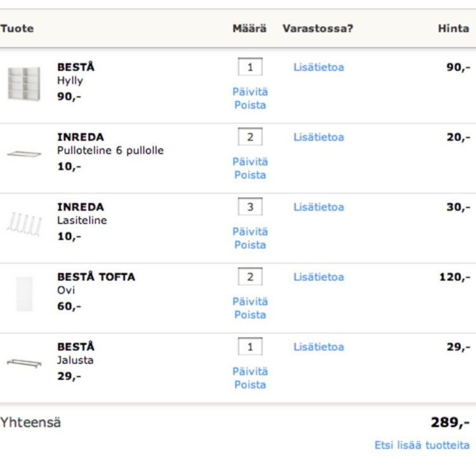Select the quantity field for BESTÅ TOFTA
This screenshot has width=476, height=463.
[x=250, y=277]
